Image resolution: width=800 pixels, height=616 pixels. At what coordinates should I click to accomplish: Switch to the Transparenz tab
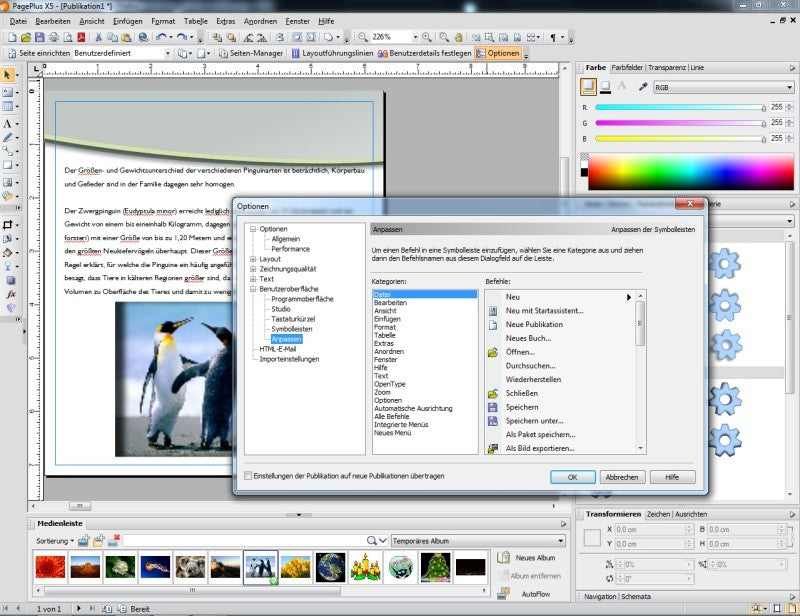click(x=667, y=67)
